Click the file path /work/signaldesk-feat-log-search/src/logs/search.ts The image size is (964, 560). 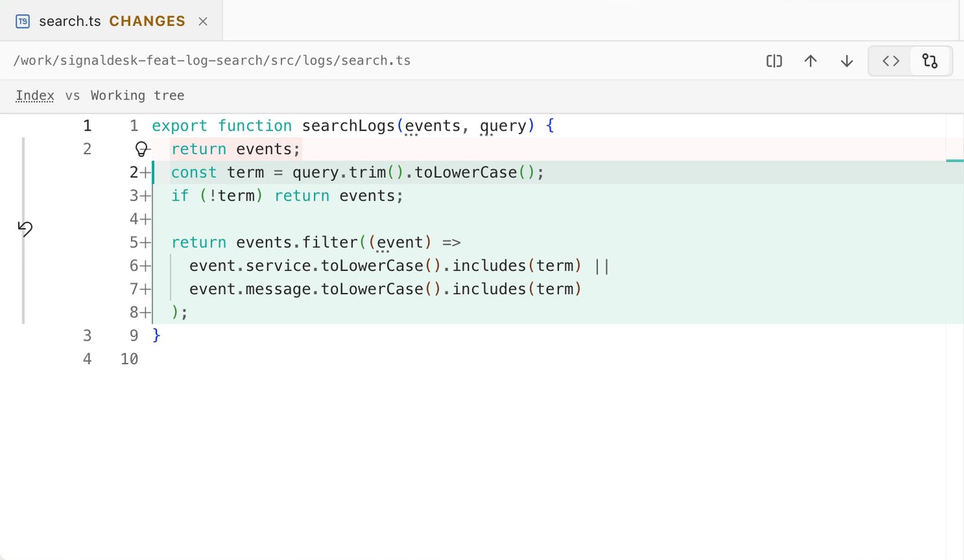pyautogui.click(x=212, y=61)
